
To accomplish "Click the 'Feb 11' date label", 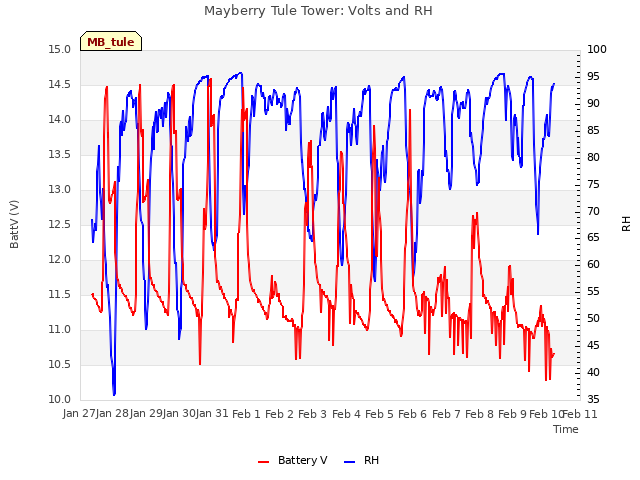I will [580, 414].
